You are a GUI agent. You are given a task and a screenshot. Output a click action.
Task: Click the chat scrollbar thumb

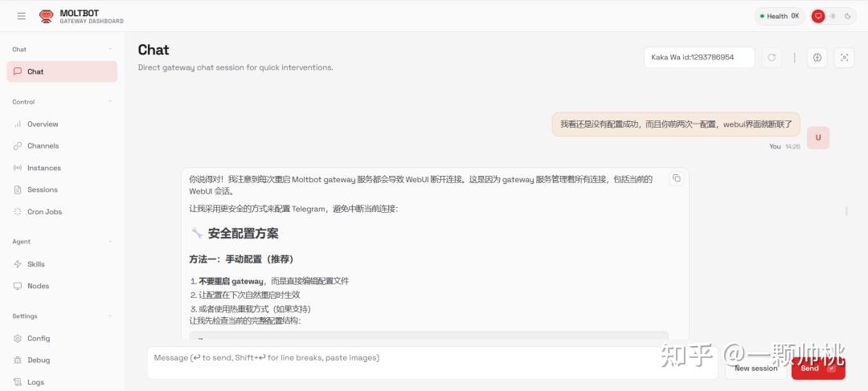(x=845, y=211)
